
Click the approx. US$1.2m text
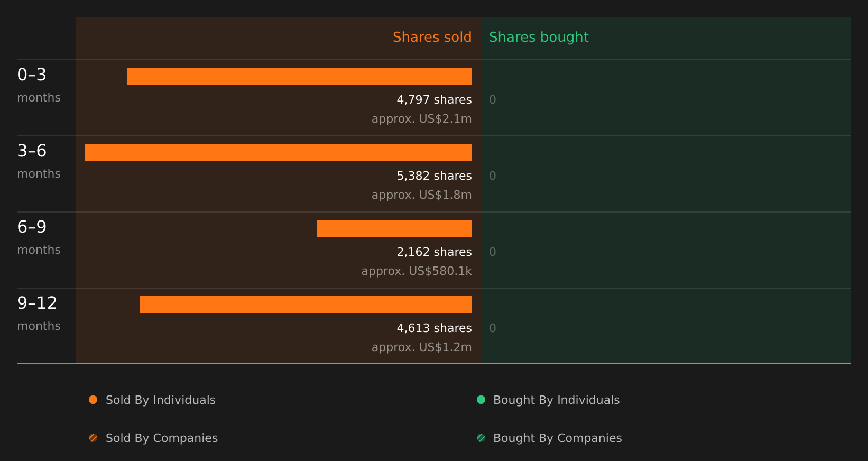coord(422,347)
